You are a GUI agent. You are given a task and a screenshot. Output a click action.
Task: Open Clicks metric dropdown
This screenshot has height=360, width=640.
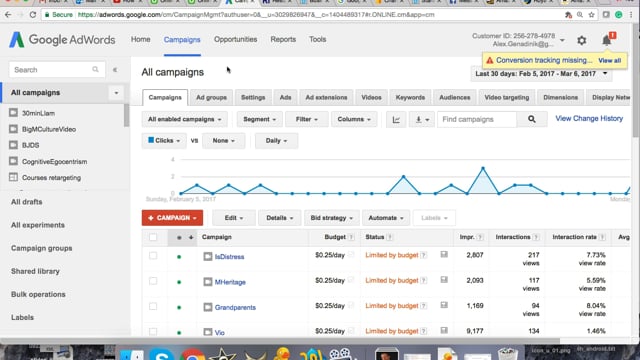point(164,140)
